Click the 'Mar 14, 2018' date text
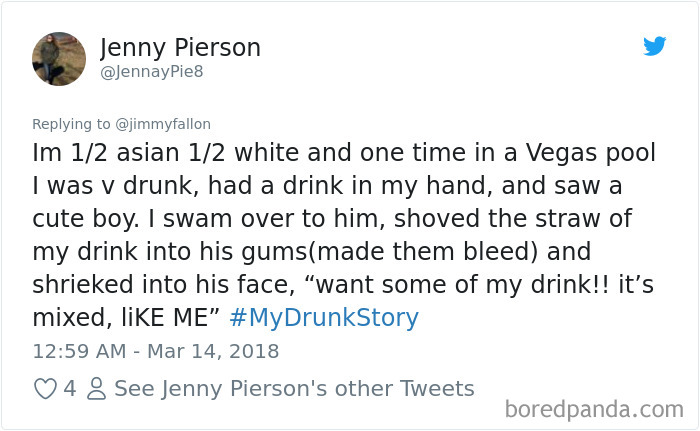700x431 pixels. 213,351
